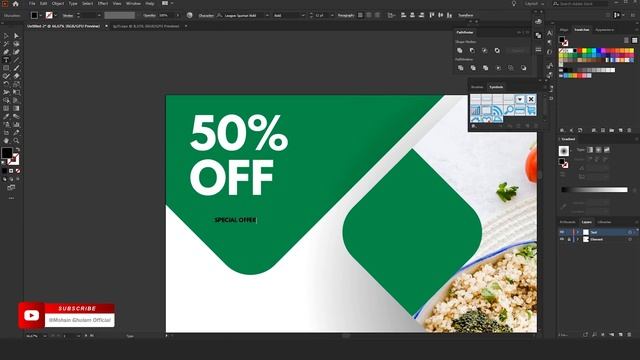Select the Magic Wand tool
Screen dimensions: 640x360
6,44
